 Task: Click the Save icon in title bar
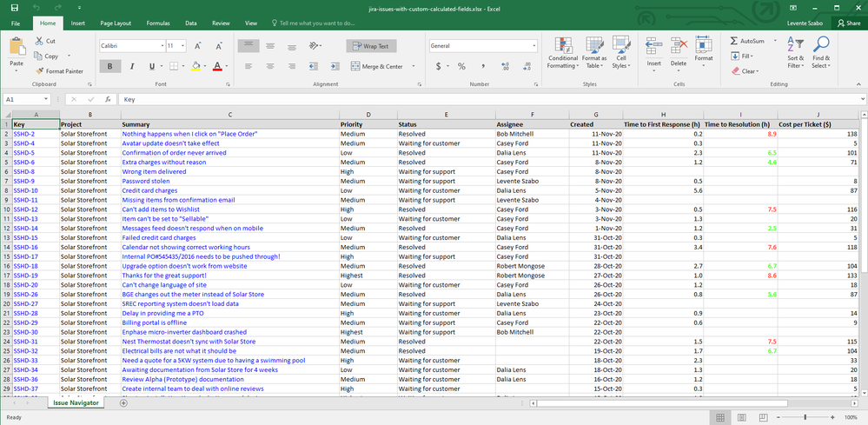[x=15, y=8]
